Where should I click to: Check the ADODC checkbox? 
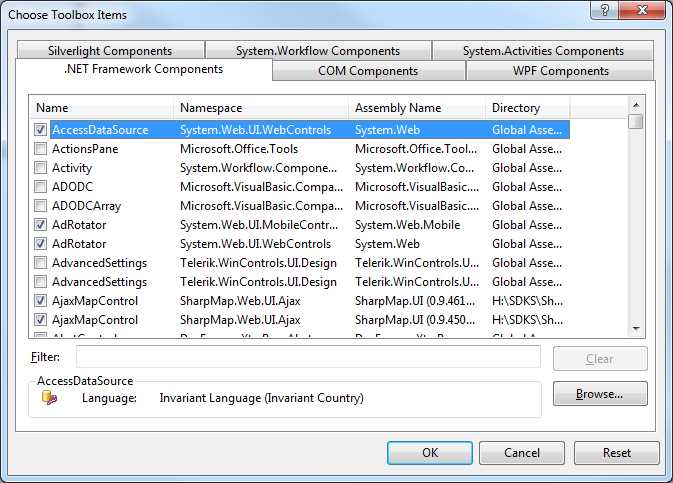coord(40,186)
